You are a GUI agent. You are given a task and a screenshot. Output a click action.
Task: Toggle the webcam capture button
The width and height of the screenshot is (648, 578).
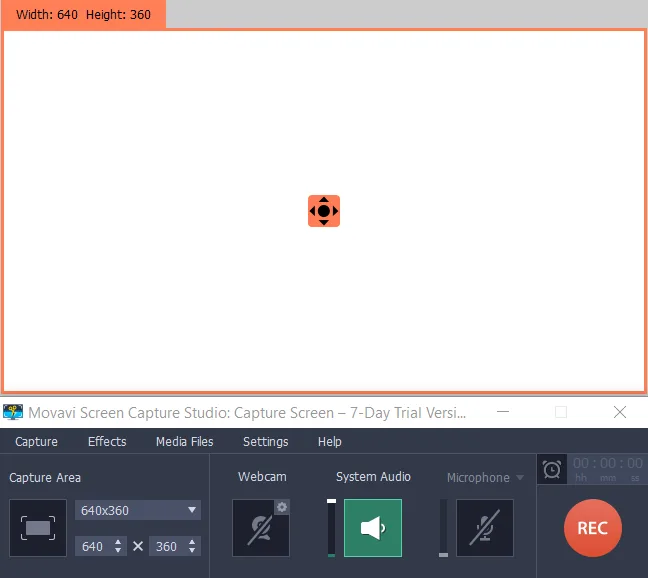(x=261, y=528)
